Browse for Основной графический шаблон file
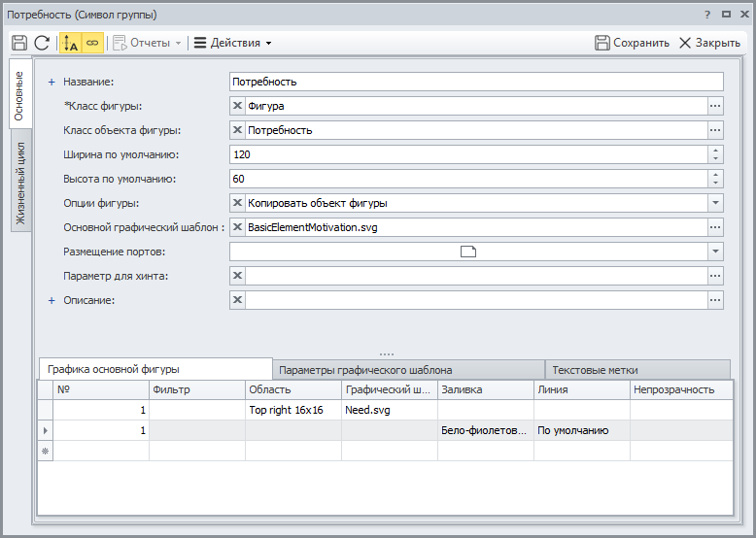The height and width of the screenshot is (538, 756). pos(715,227)
